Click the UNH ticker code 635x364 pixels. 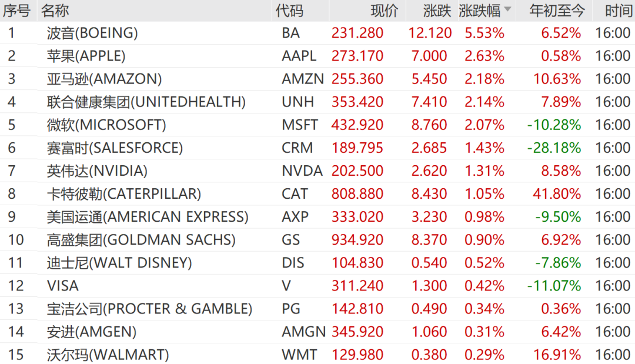(298, 102)
